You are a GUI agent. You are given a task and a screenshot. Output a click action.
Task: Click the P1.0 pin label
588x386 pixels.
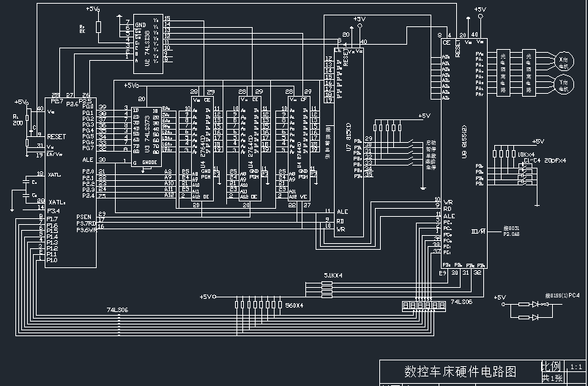[52, 260]
